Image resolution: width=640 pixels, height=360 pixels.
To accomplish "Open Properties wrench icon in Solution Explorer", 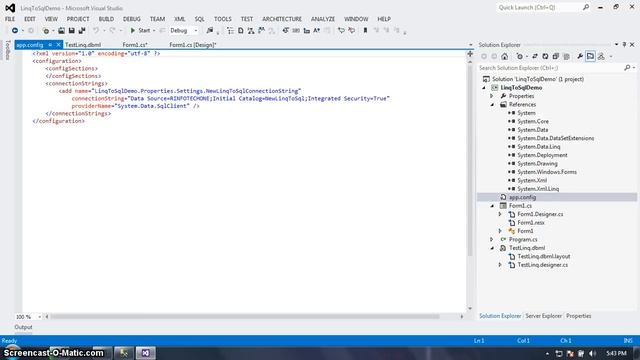I will pyautogui.click(x=580, y=56).
